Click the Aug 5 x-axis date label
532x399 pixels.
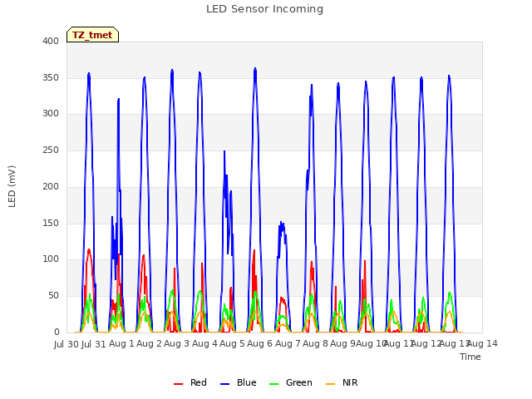click(x=232, y=344)
